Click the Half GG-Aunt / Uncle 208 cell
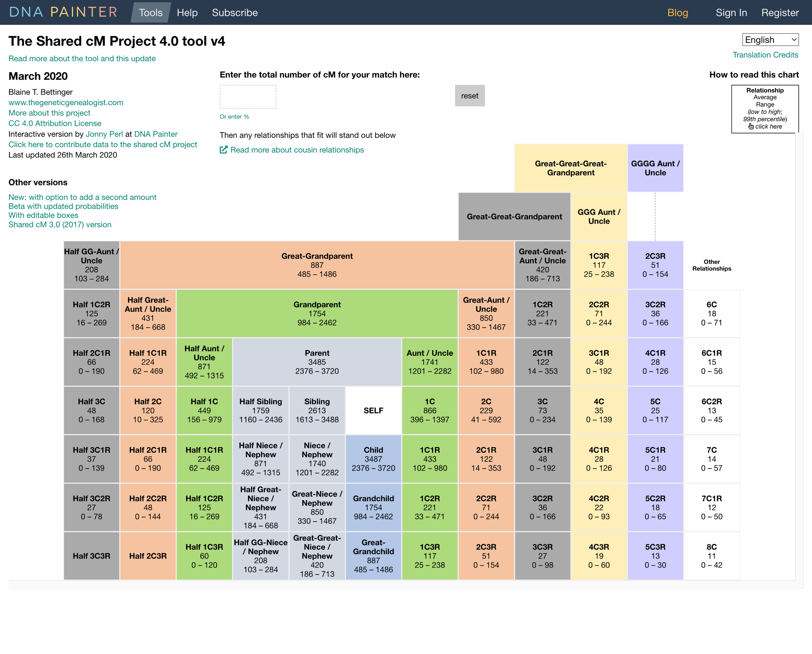The image size is (812, 654). [92, 265]
